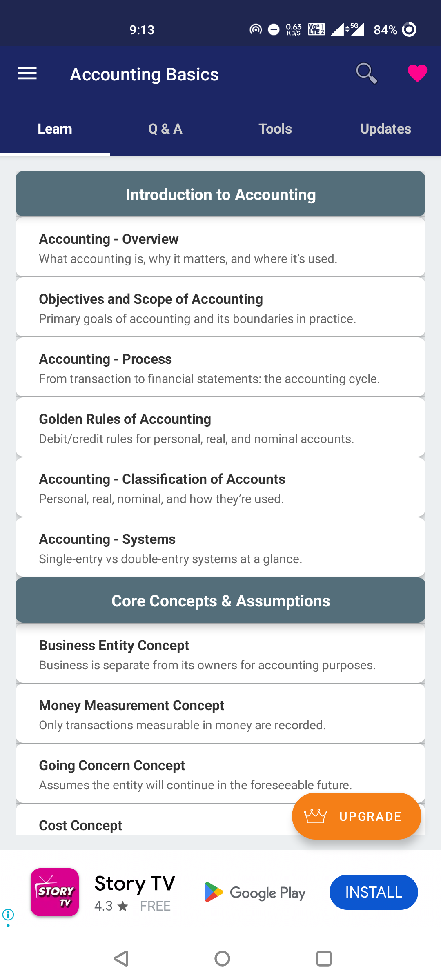Open the Accounting - Overview lesson

[220, 246]
